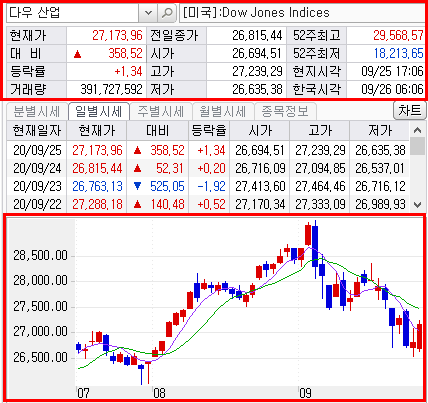Select the 일별시세 tab

(99, 111)
